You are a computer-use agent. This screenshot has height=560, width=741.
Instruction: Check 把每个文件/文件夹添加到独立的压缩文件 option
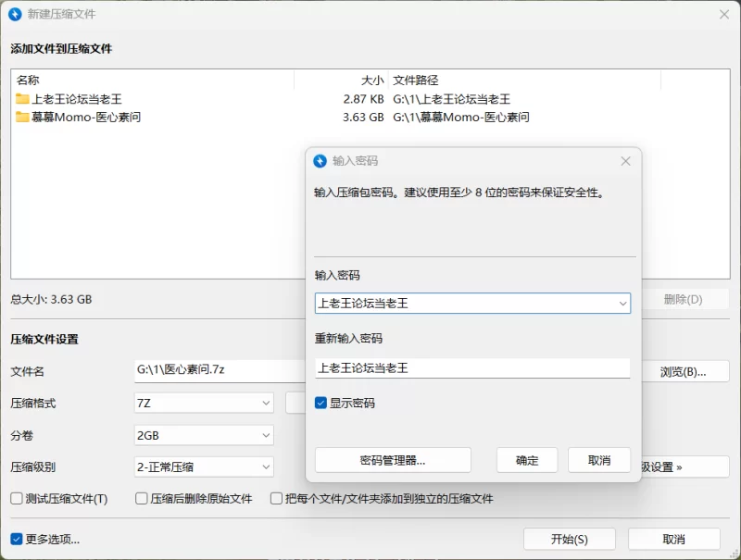(x=276, y=499)
